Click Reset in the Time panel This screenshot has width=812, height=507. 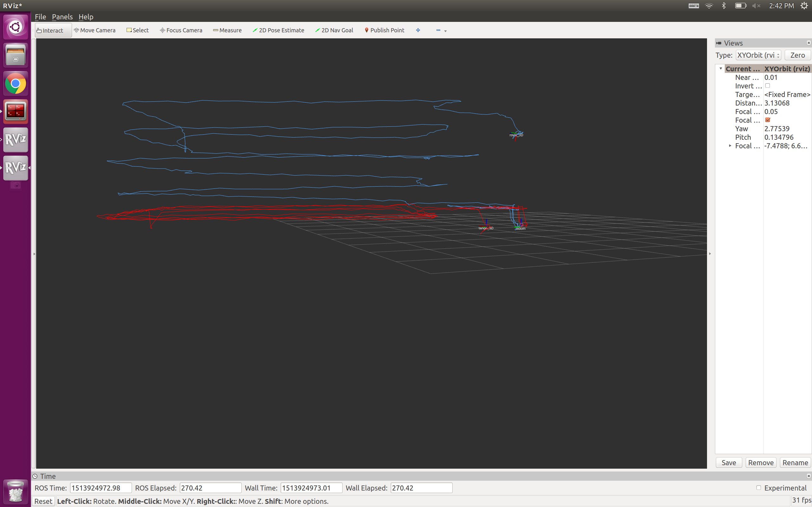point(43,501)
